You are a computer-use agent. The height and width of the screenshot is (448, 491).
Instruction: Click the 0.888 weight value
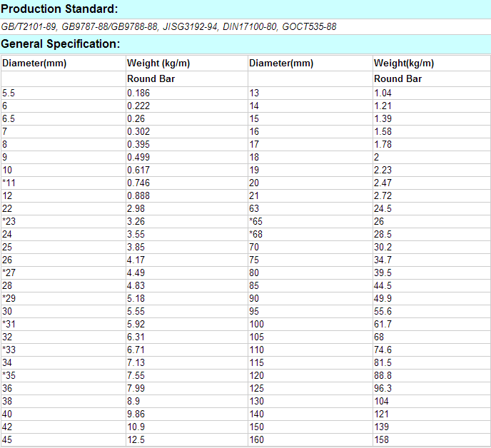[x=138, y=195]
